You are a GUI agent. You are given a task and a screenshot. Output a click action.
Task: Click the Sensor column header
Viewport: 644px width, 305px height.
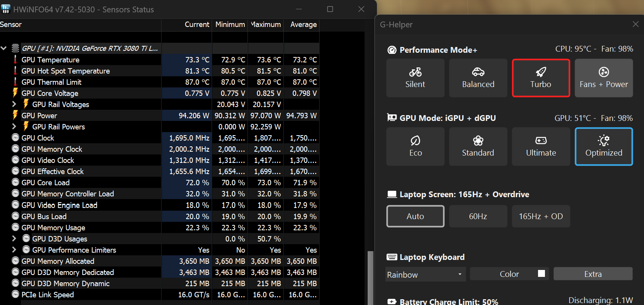pyautogui.click(x=80, y=24)
